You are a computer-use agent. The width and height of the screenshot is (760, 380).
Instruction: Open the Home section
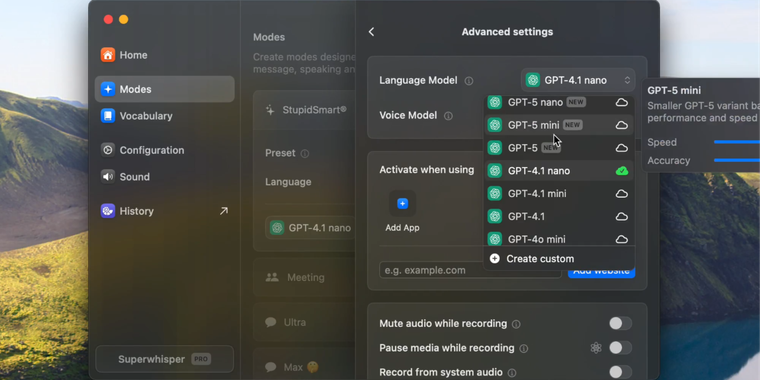164,55
